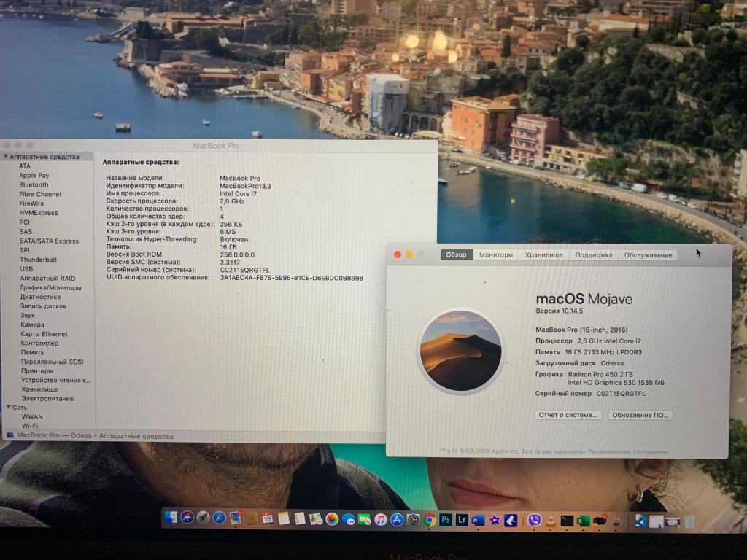The width and height of the screenshot is (747, 560).
Task: Open the Хранилище tab in About window
Action: 543,254
